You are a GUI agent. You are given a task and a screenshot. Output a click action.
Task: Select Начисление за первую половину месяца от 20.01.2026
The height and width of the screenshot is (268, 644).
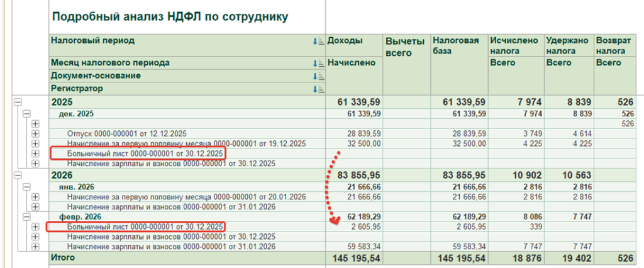click(186, 196)
